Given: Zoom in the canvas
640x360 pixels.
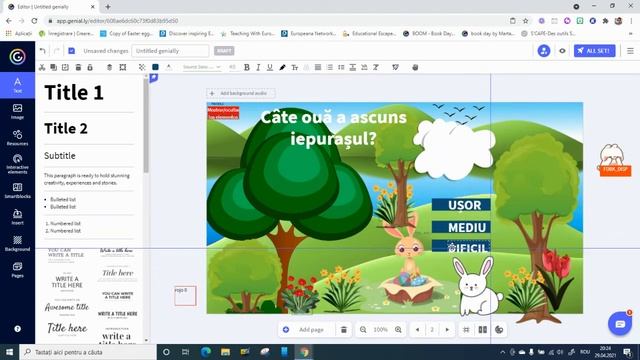Looking at the screenshot, I should 398,329.
